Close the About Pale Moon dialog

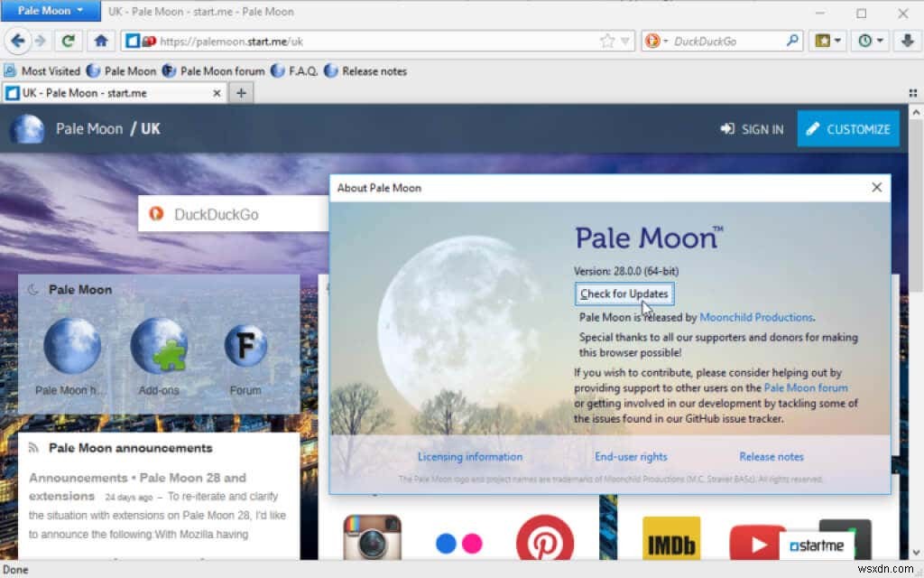pos(876,188)
